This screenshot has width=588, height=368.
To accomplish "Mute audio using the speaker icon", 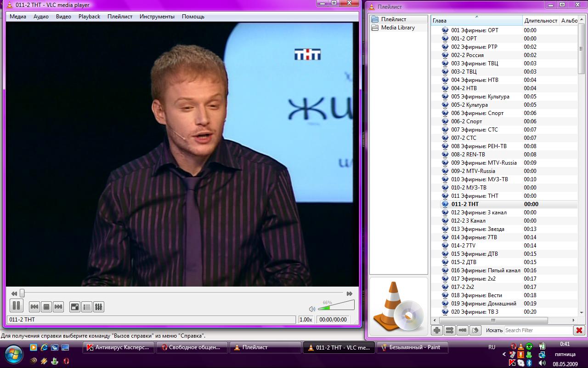I will pyautogui.click(x=312, y=309).
